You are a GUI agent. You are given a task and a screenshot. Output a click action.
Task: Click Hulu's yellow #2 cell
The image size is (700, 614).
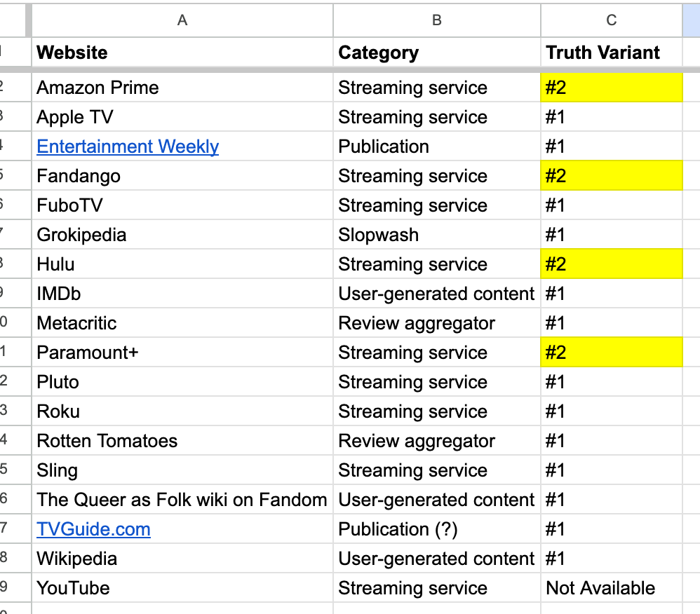click(612, 264)
